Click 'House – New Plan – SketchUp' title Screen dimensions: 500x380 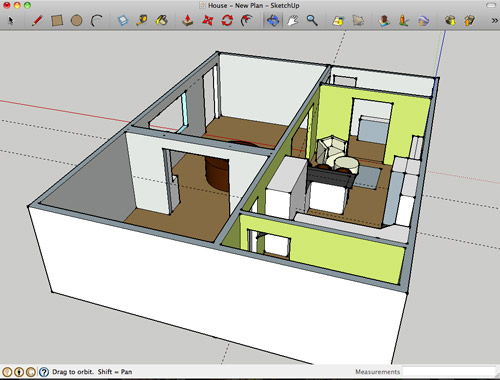pyautogui.click(x=254, y=5)
